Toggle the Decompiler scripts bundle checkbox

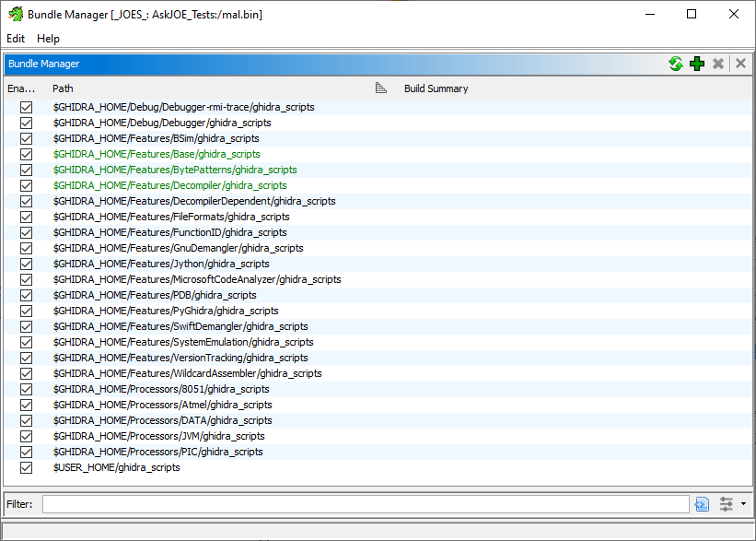pos(26,185)
